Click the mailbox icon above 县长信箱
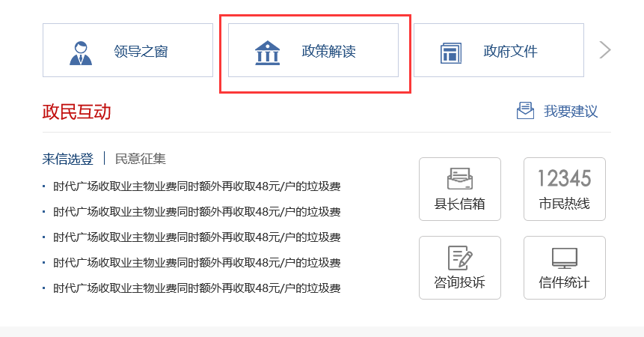 click(x=460, y=178)
